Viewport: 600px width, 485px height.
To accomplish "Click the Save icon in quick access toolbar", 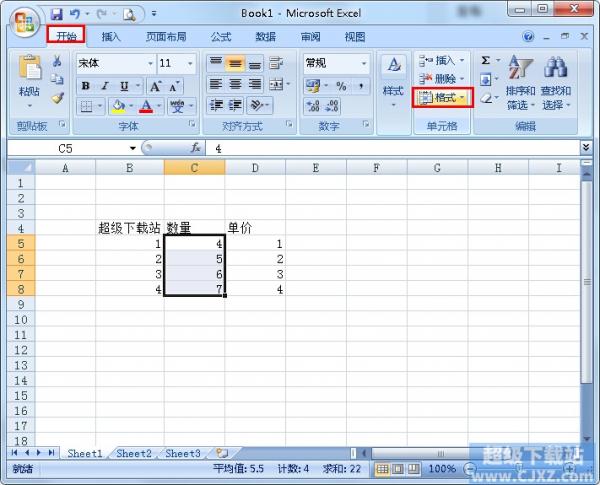I will (x=57, y=14).
